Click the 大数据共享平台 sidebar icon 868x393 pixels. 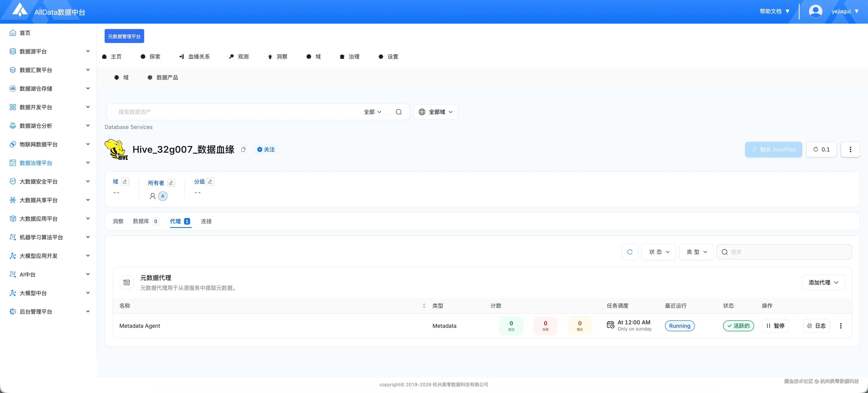13,200
